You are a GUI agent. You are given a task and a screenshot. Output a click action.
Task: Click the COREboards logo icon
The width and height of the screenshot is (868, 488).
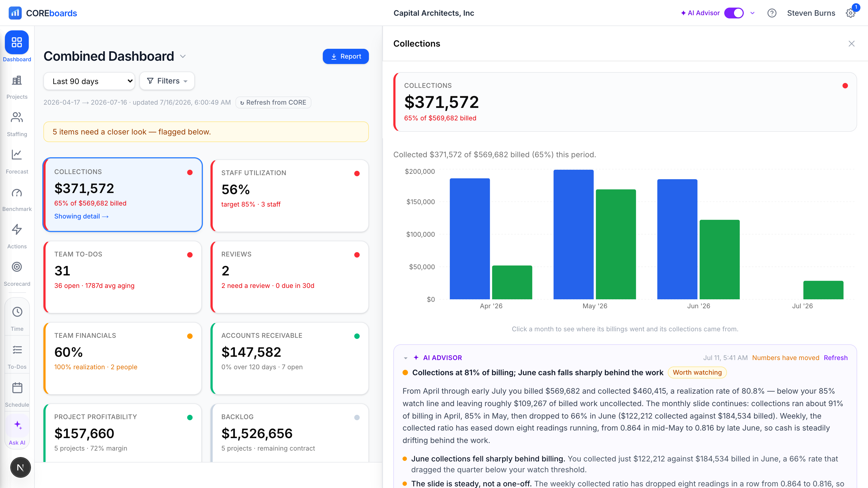tap(15, 13)
